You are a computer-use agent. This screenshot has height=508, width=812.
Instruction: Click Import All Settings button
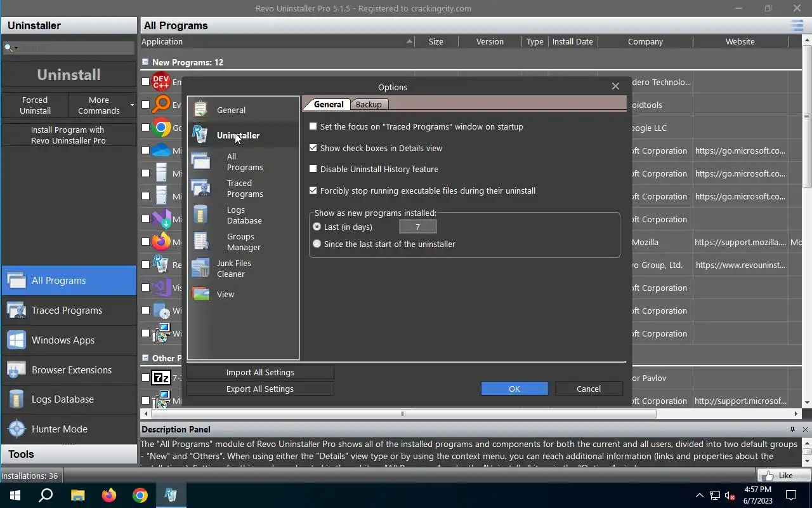coord(260,372)
